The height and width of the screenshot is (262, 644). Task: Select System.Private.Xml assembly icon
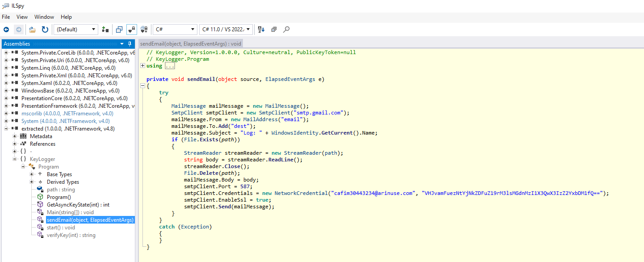pos(15,76)
